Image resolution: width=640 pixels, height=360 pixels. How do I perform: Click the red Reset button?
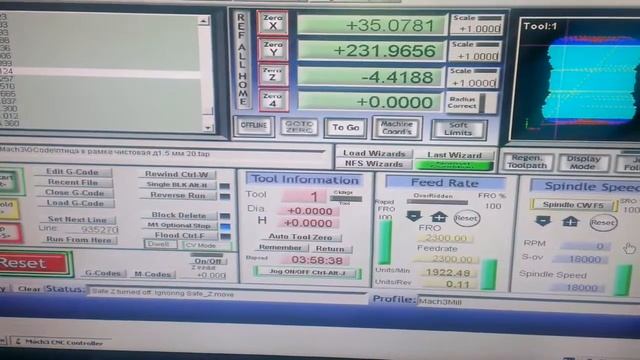coord(33,264)
